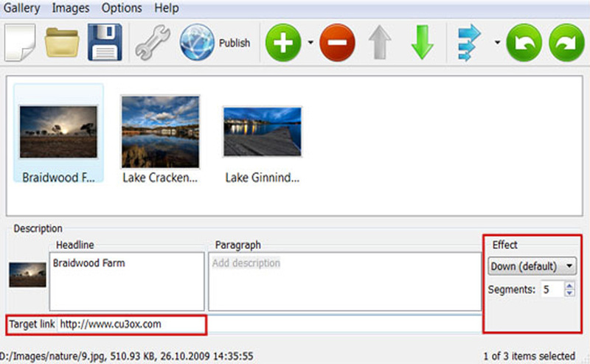The image size is (590, 364).
Task: Open the Help menu
Action: tap(167, 8)
